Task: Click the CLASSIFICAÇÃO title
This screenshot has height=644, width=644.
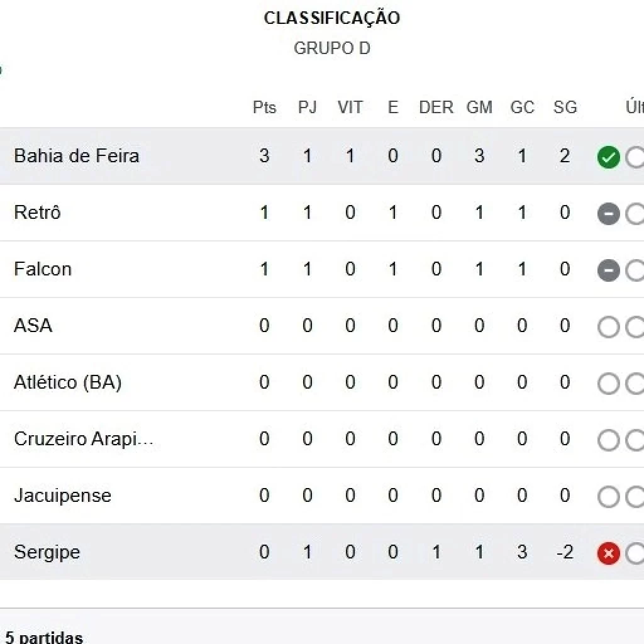Action: [332, 18]
